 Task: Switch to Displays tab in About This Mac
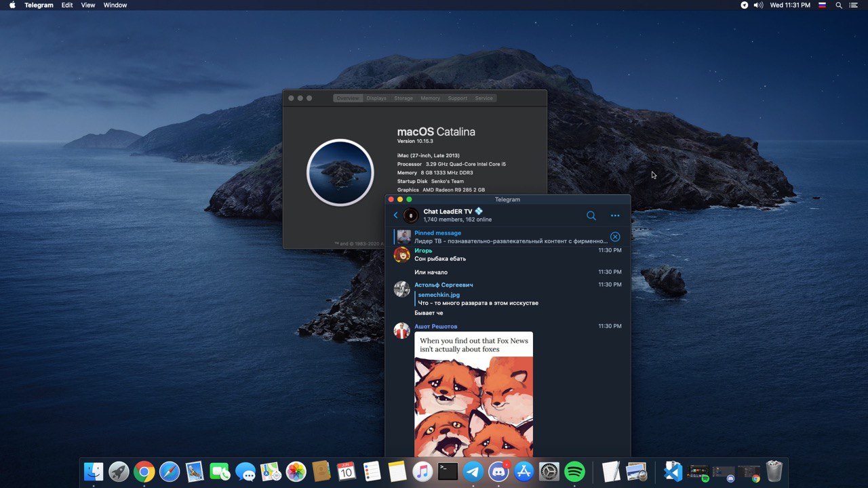point(376,98)
